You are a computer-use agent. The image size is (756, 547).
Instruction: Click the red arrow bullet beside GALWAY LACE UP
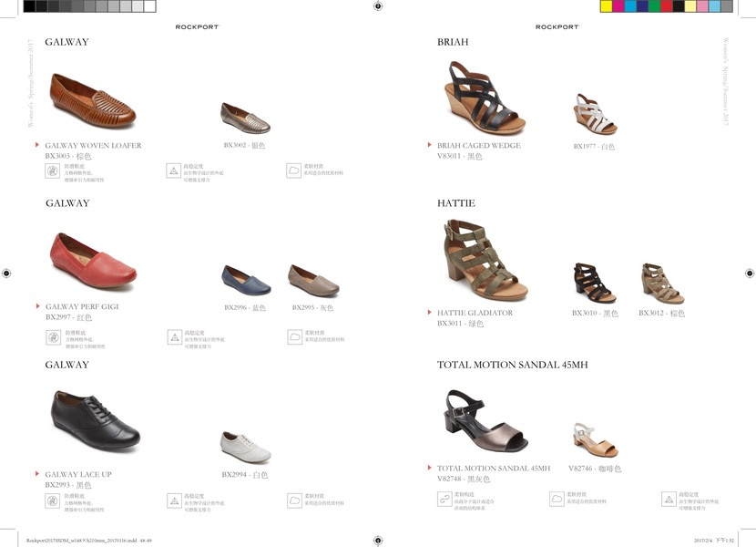pos(37,474)
